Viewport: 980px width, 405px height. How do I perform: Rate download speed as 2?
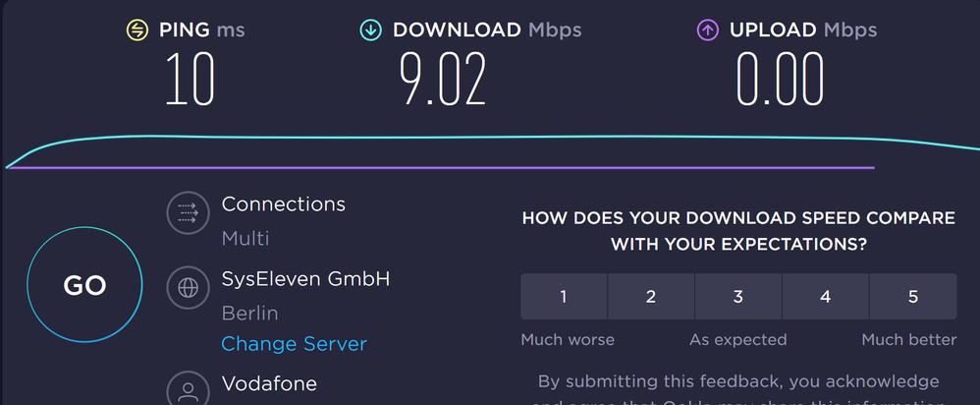coord(650,297)
